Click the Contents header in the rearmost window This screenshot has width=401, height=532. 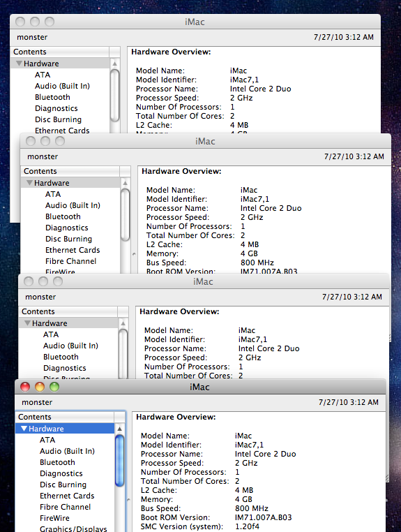[x=60, y=52]
